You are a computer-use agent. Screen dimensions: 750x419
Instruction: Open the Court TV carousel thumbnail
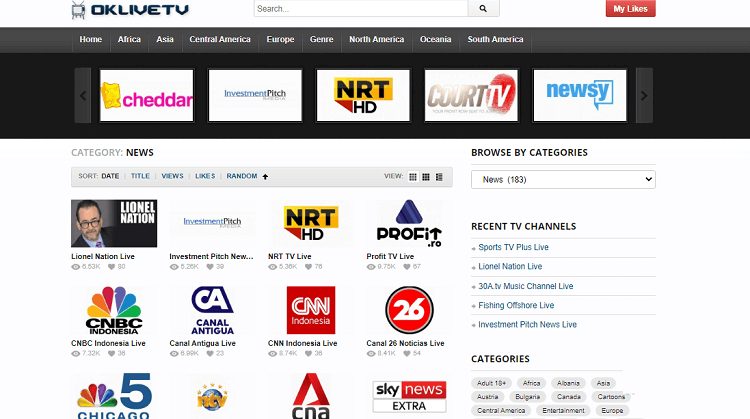coord(471,95)
